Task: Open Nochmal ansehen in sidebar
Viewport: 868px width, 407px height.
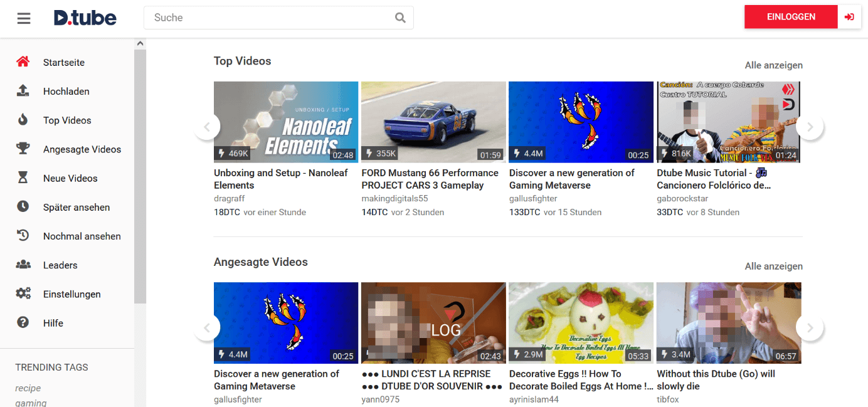Action: 82,236
